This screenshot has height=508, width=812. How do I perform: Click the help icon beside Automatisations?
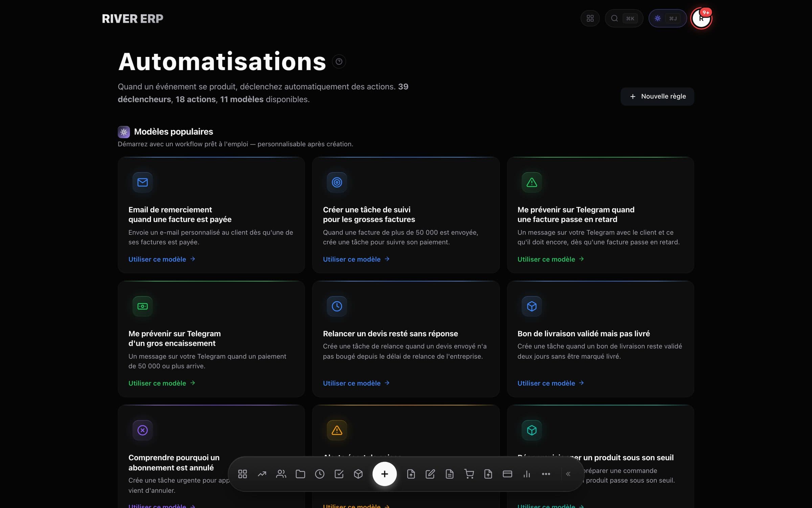point(339,62)
